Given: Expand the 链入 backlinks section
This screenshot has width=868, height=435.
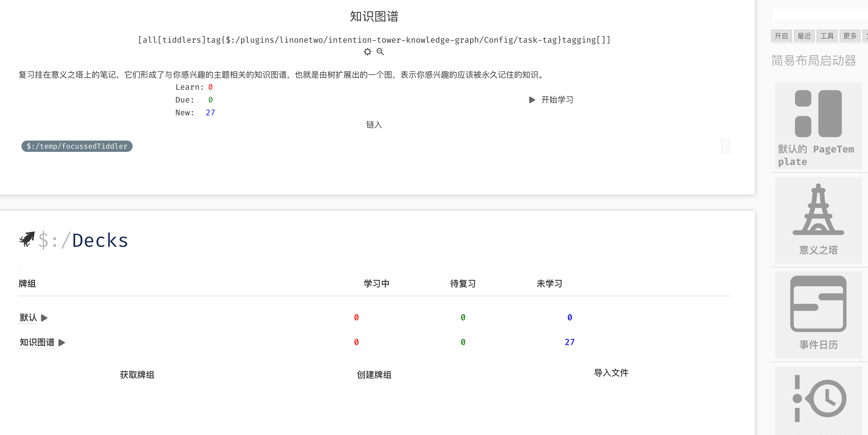Looking at the screenshot, I should coord(374,125).
